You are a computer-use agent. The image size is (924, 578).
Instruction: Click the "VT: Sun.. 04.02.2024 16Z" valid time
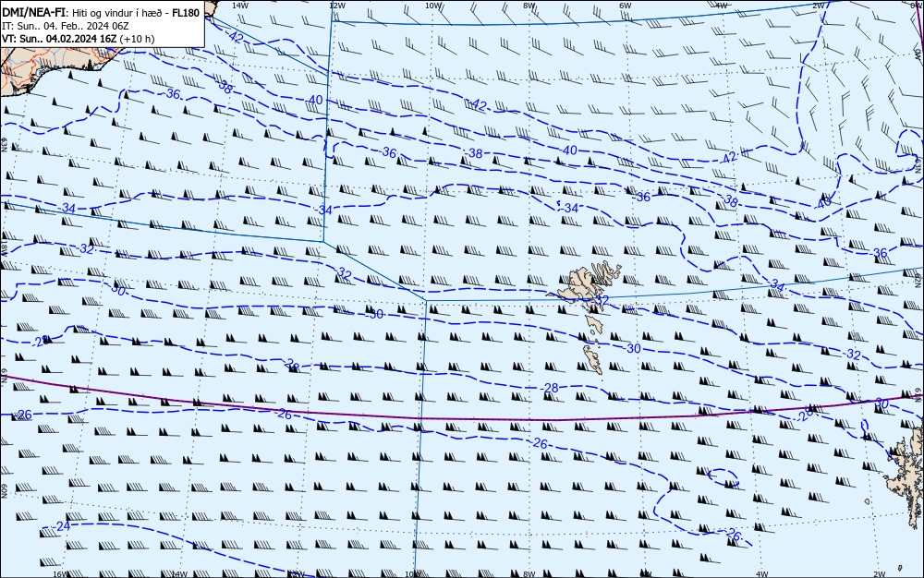(59, 39)
